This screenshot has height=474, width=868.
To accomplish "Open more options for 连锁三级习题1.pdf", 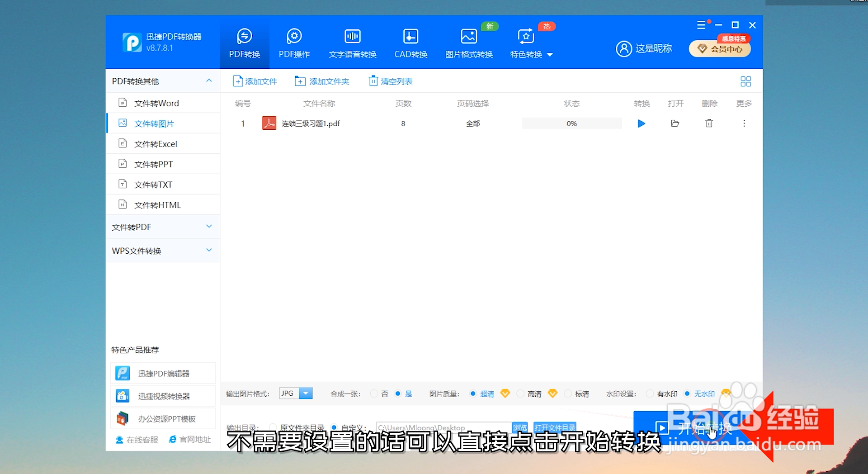I will (744, 123).
